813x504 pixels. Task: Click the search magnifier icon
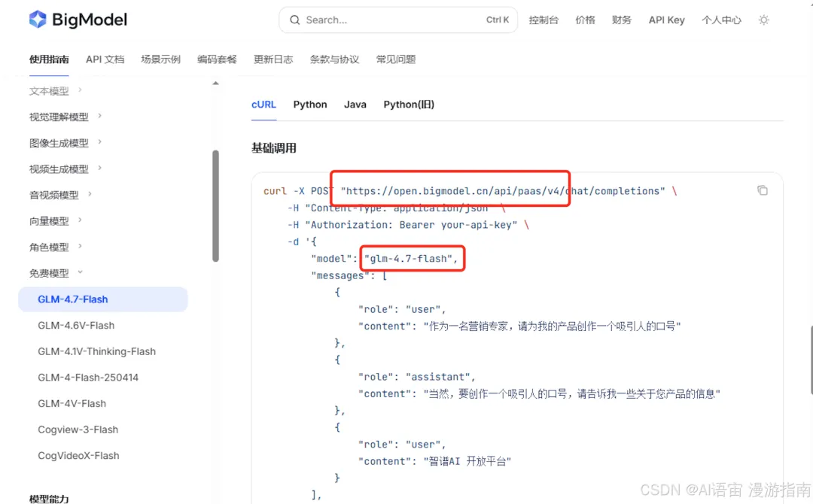click(294, 20)
